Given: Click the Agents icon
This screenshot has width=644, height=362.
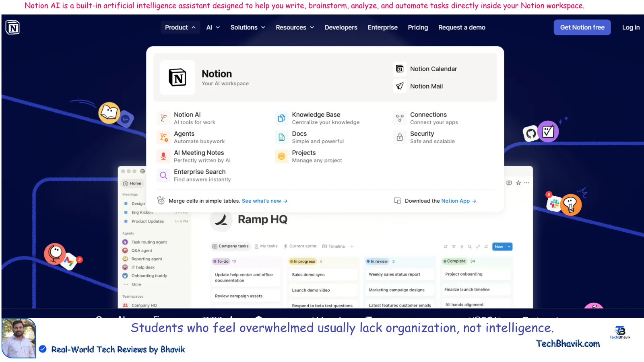Looking at the screenshot, I should coord(163,137).
